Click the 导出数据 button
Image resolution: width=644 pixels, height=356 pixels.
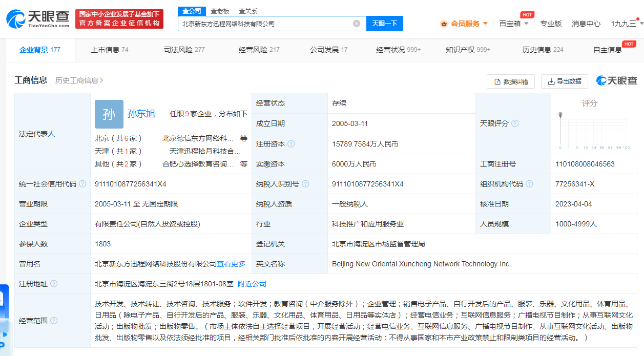point(565,81)
